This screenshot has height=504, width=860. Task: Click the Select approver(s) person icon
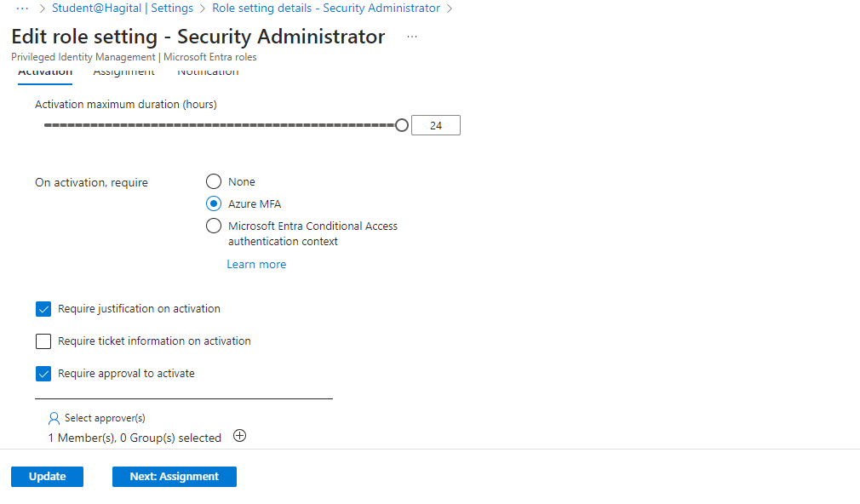[54, 418]
